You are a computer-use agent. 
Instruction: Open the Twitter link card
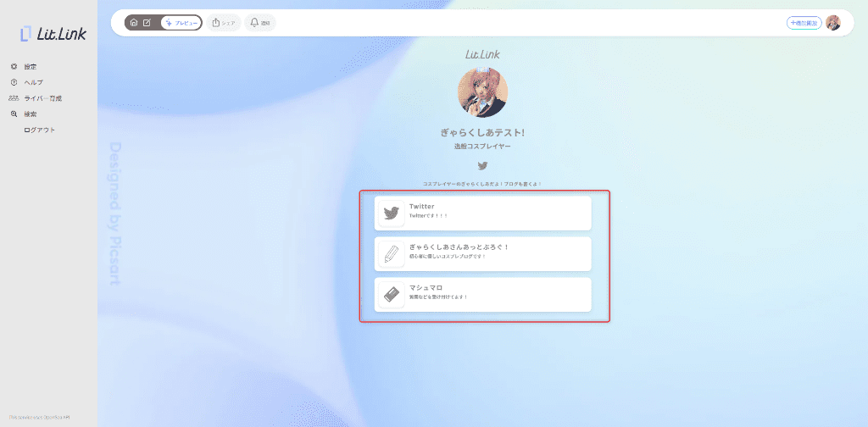pos(482,213)
